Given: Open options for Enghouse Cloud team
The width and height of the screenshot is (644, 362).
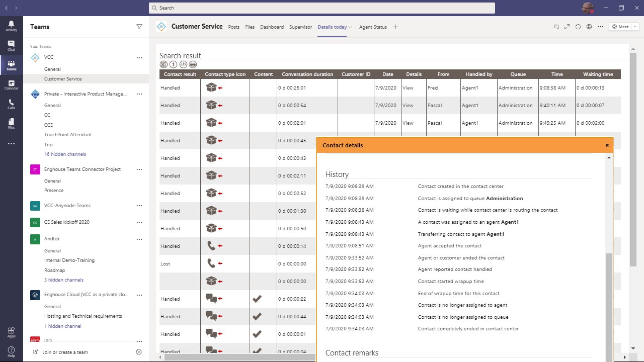Looking at the screenshot, I should (139, 295).
